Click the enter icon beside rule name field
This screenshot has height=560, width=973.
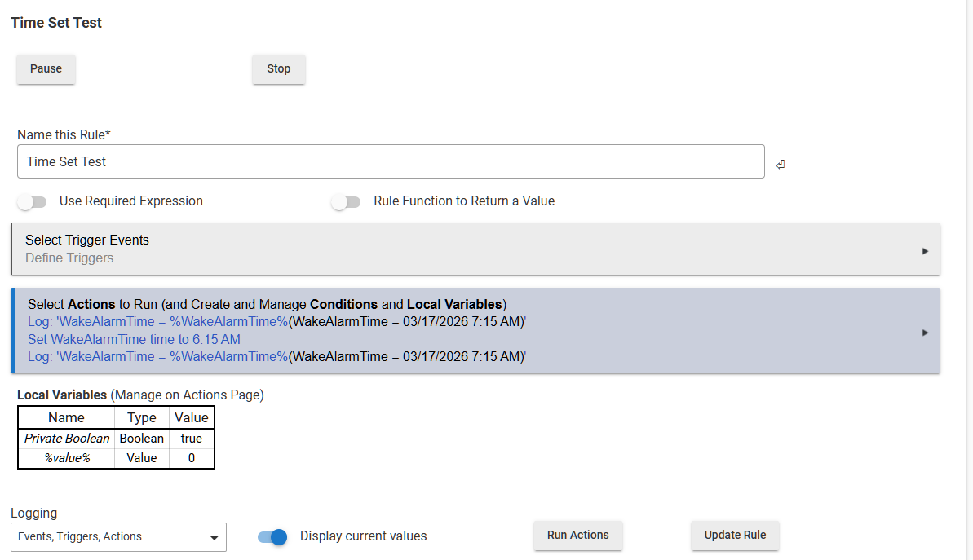[781, 165]
